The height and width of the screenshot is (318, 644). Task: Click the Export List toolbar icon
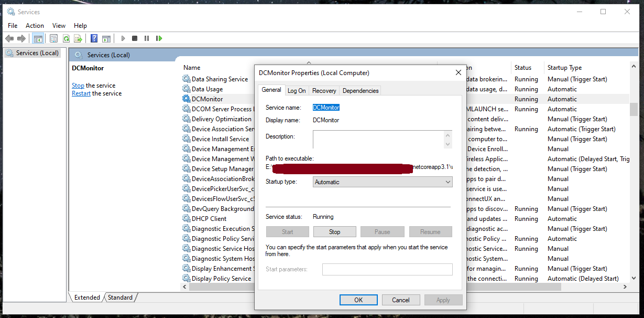78,38
